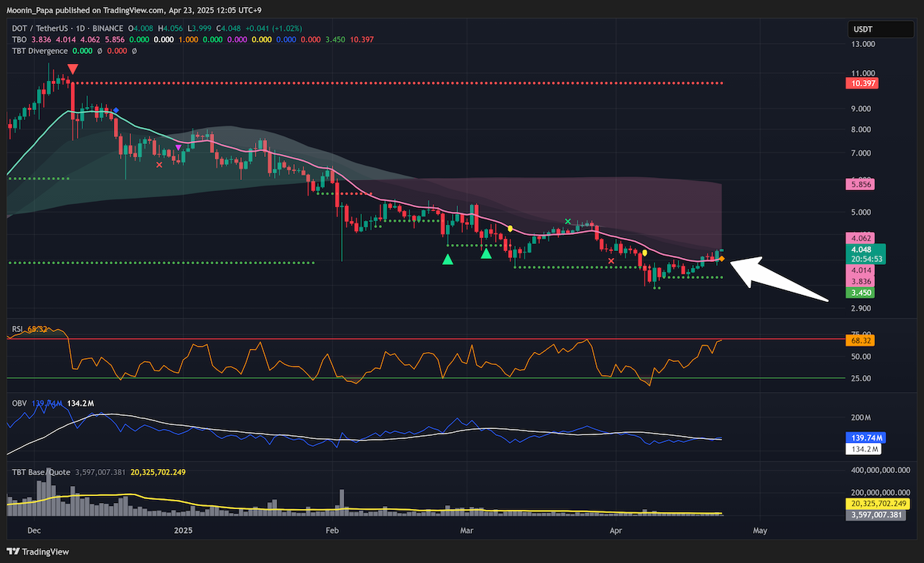
Task: Click the orange diamond marker on the latest candle
Action: point(721,259)
